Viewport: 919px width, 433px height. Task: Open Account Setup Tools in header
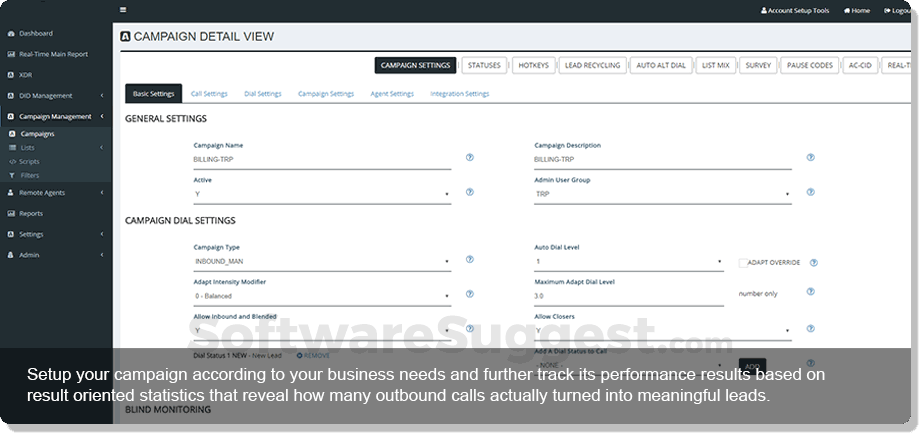click(x=796, y=10)
